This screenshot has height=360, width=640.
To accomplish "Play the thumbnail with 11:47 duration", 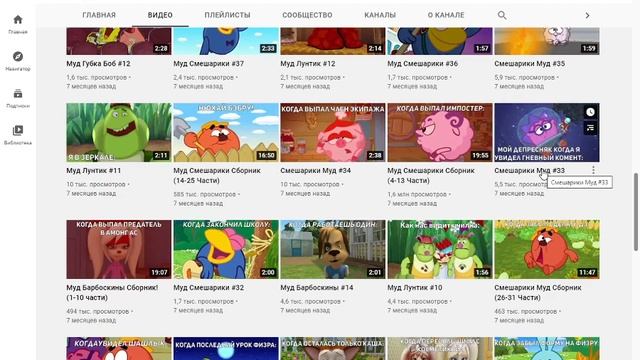I will pos(547,249).
